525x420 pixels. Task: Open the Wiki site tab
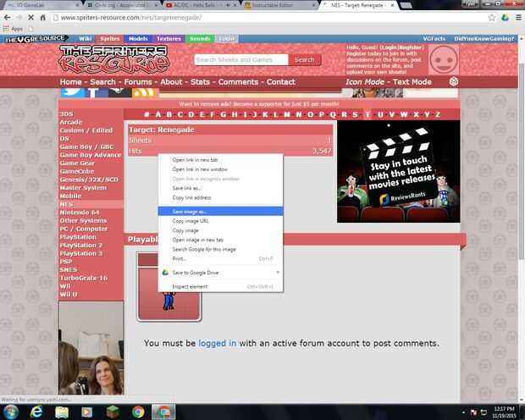85,39
